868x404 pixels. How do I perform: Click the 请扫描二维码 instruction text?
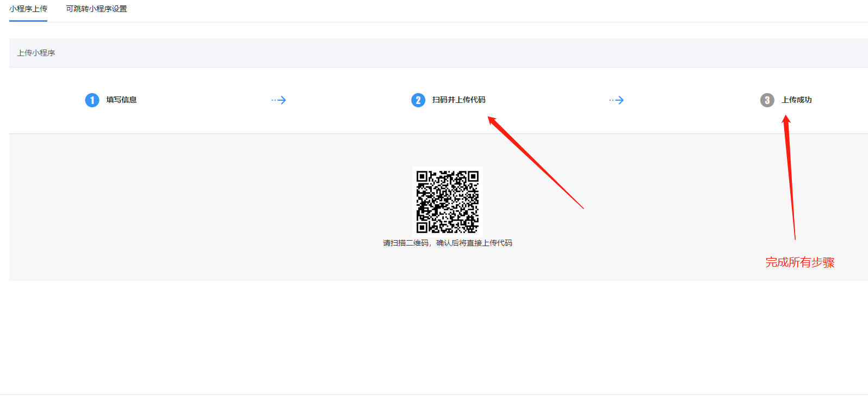[447, 243]
